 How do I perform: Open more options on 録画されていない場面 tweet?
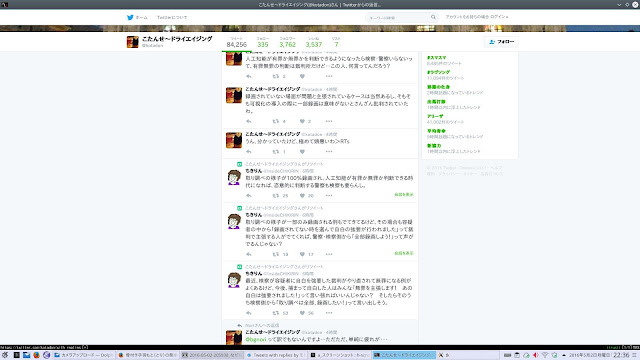click(329, 121)
